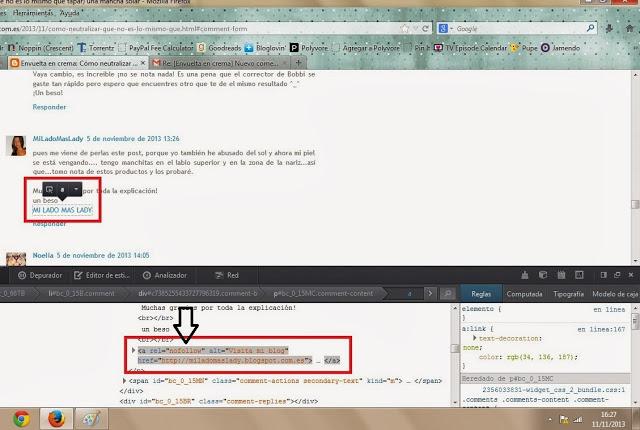
Task: Open the PayPal Fee Calculator bookmark
Action: click(x=156, y=48)
